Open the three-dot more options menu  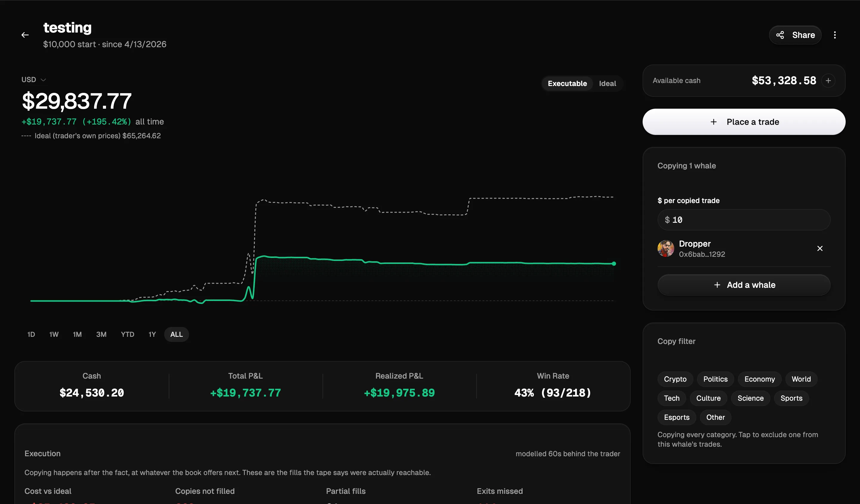(835, 35)
